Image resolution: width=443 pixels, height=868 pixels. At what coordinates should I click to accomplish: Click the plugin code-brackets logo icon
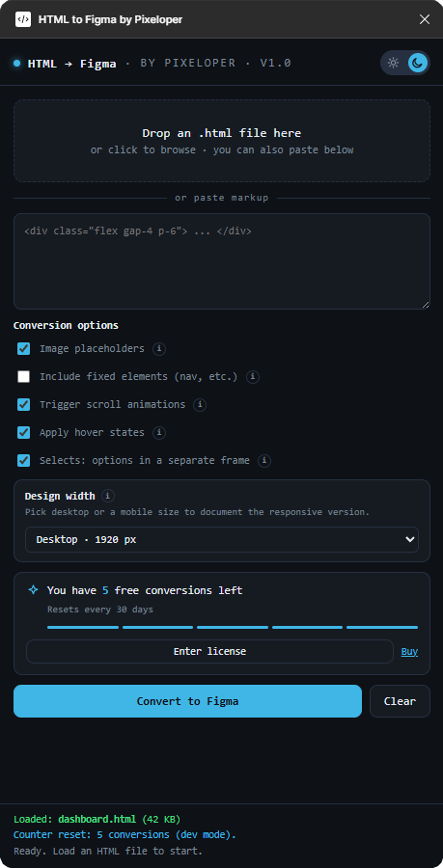(23, 19)
